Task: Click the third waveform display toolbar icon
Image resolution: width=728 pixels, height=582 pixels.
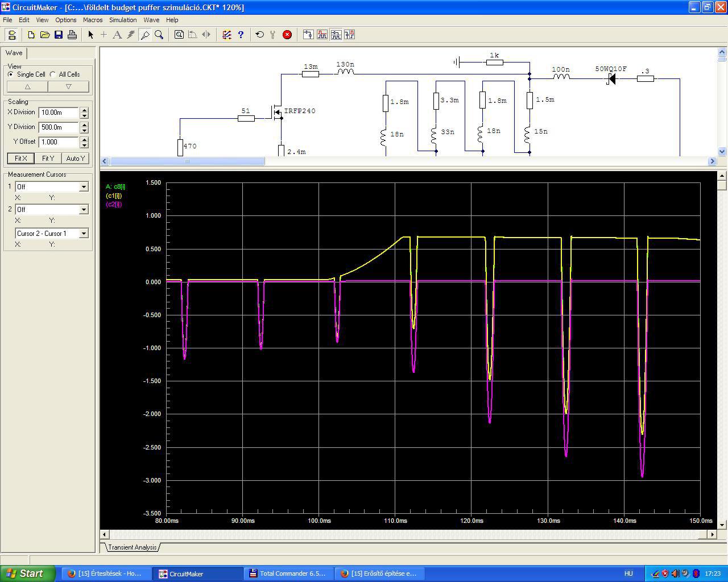Action: point(336,35)
